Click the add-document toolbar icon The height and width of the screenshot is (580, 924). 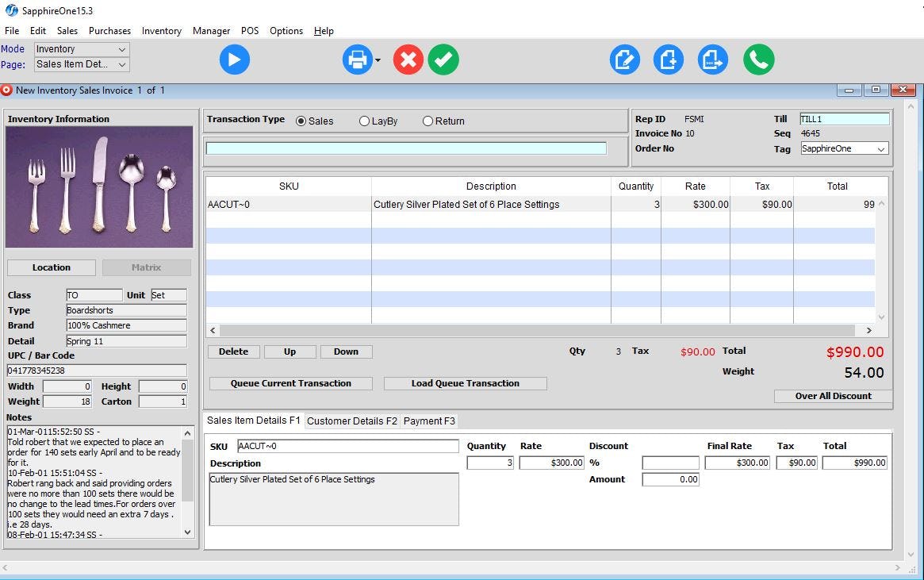click(x=668, y=60)
